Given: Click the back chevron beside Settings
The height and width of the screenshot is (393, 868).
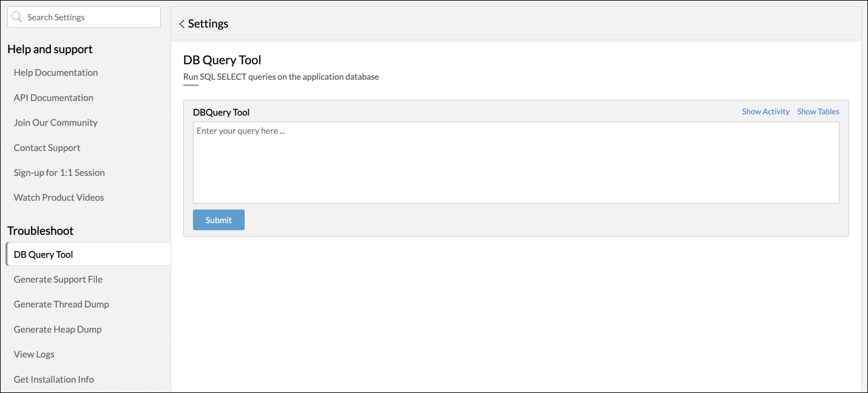Looking at the screenshot, I should point(181,24).
